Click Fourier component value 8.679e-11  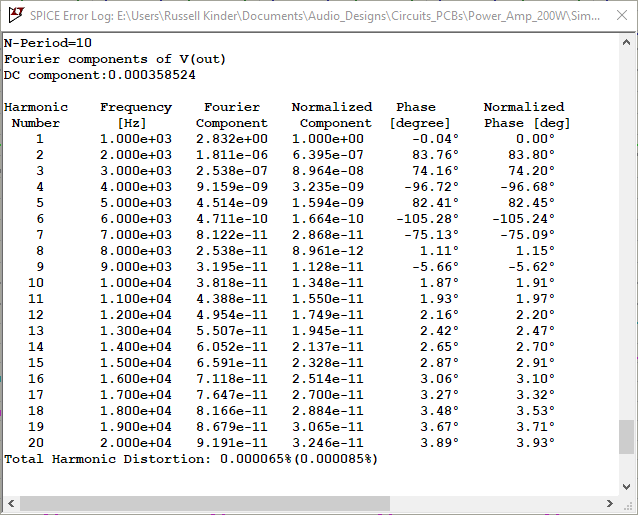click(232, 427)
